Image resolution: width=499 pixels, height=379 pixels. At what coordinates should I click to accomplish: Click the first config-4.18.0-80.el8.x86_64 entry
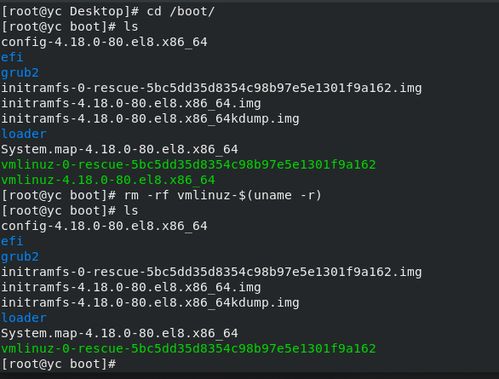coord(104,42)
